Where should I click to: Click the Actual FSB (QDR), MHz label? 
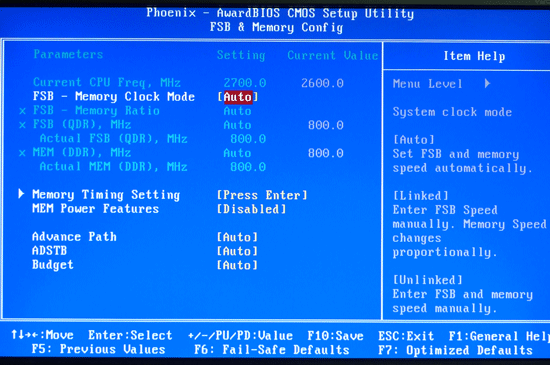point(113,139)
